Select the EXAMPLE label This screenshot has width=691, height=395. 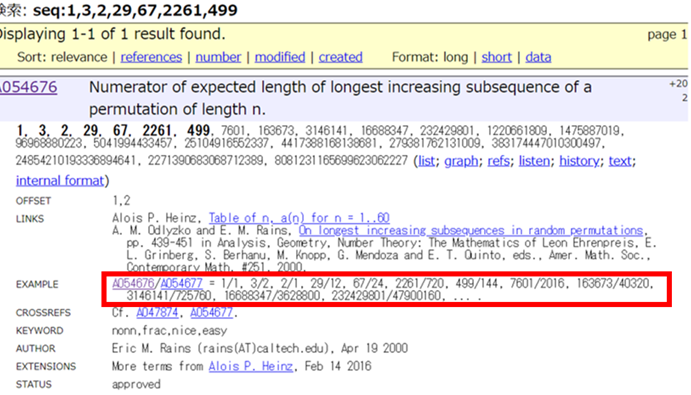tap(37, 284)
